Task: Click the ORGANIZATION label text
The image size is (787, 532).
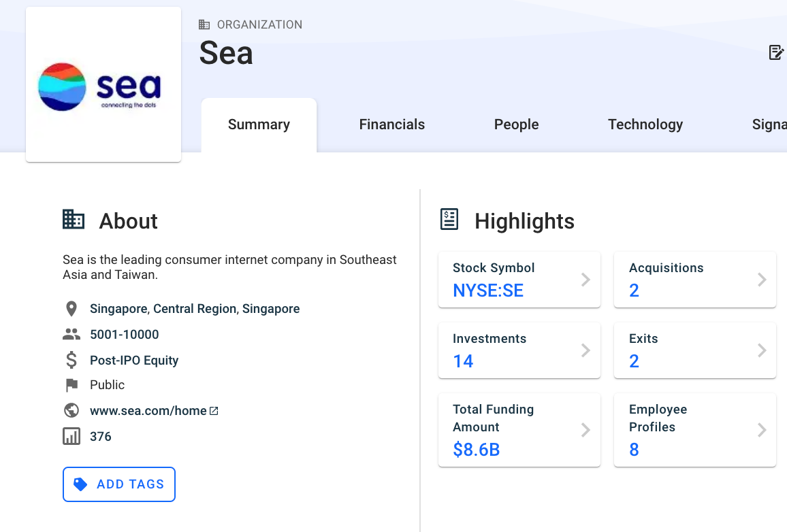Action: coord(259,24)
